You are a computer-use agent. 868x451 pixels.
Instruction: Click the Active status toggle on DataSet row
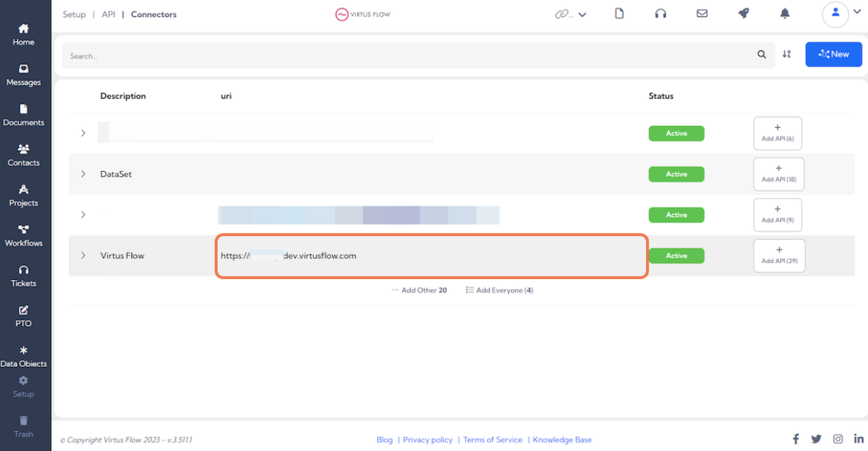tap(676, 174)
